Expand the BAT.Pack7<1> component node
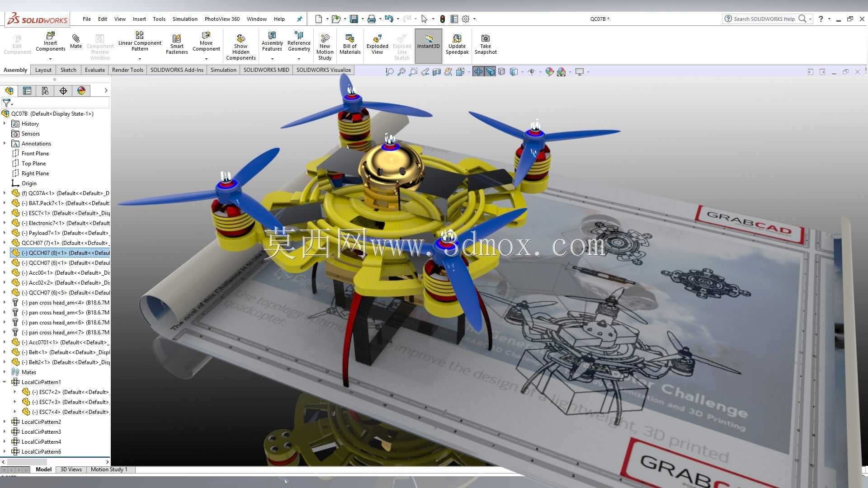The height and width of the screenshot is (488, 868). [5, 203]
